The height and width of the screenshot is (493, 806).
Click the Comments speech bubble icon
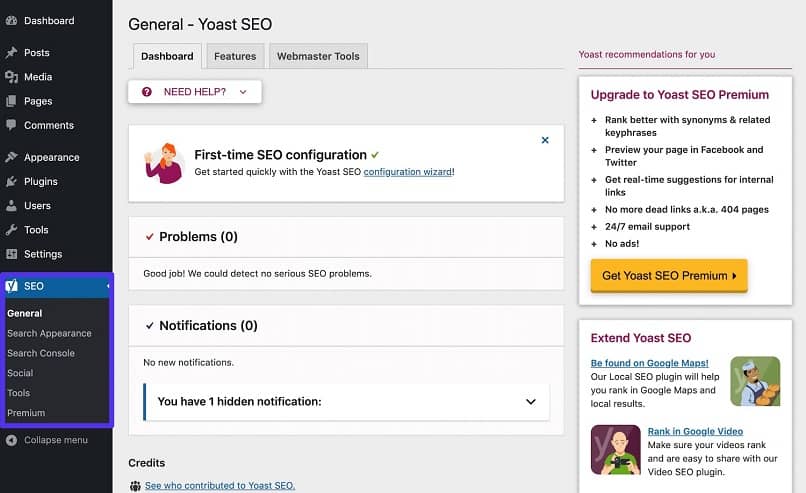[11, 125]
